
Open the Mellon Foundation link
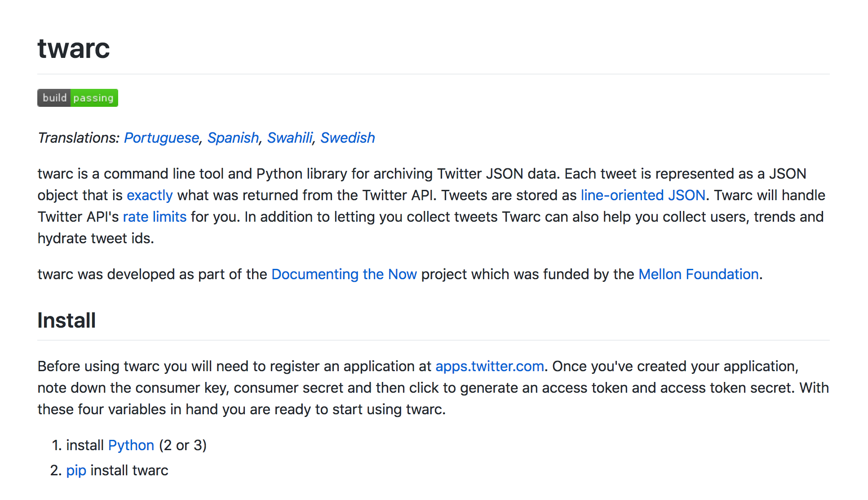coord(698,274)
